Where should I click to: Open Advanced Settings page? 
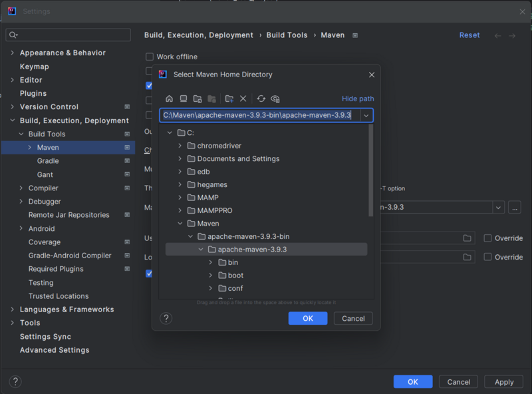[55, 350]
